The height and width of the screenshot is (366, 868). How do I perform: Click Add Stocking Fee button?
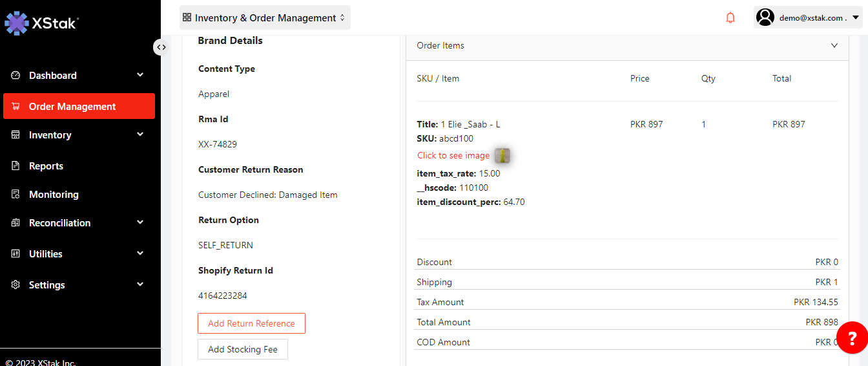point(242,349)
